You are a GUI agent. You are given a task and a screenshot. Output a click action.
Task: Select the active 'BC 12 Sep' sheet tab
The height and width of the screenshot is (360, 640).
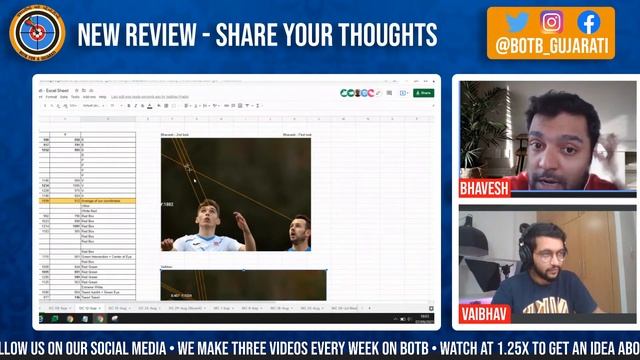click(89, 308)
